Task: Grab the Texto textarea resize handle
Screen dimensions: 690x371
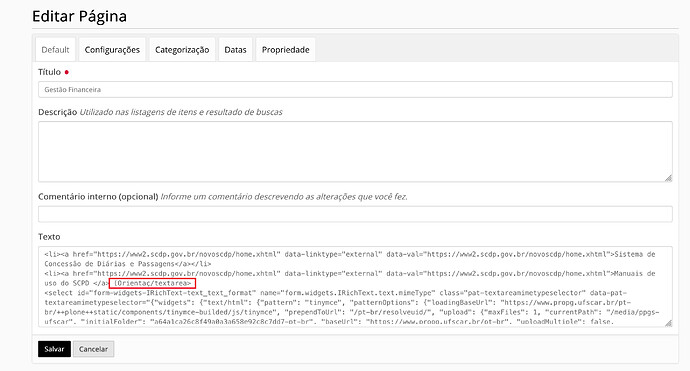Action: click(668, 323)
